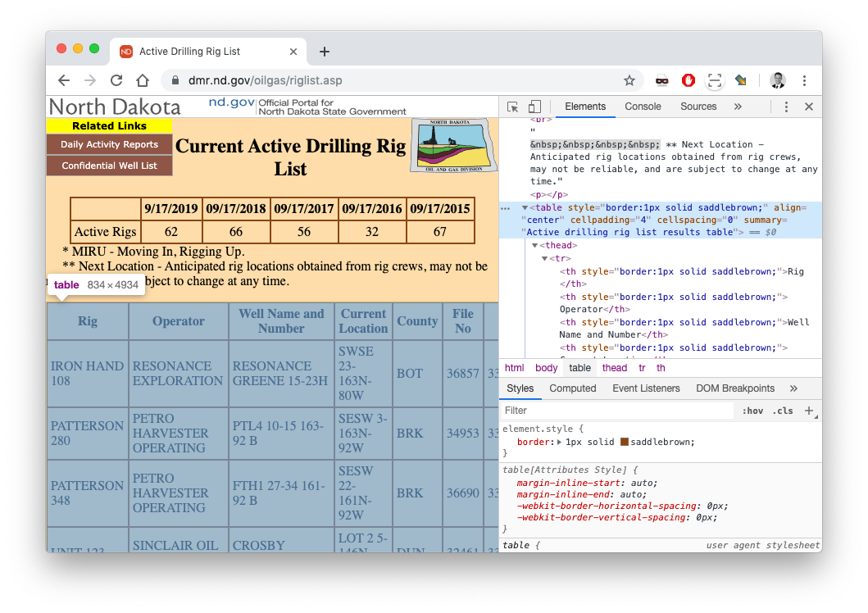Image resolution: width=868 pixels, height=613 pixels.
Task: Open the DevTools three-dot customization menu
Action: (x=785, y=107)
